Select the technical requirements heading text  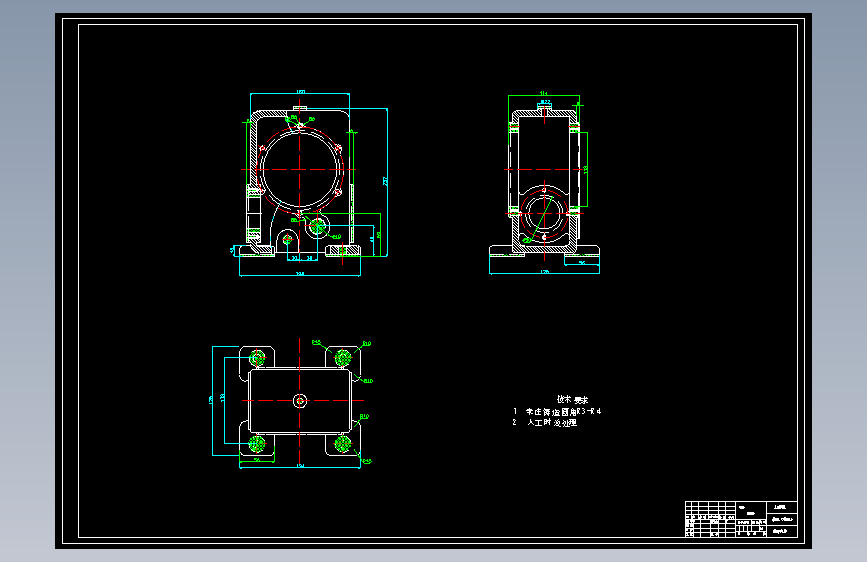tap(572, 399)
